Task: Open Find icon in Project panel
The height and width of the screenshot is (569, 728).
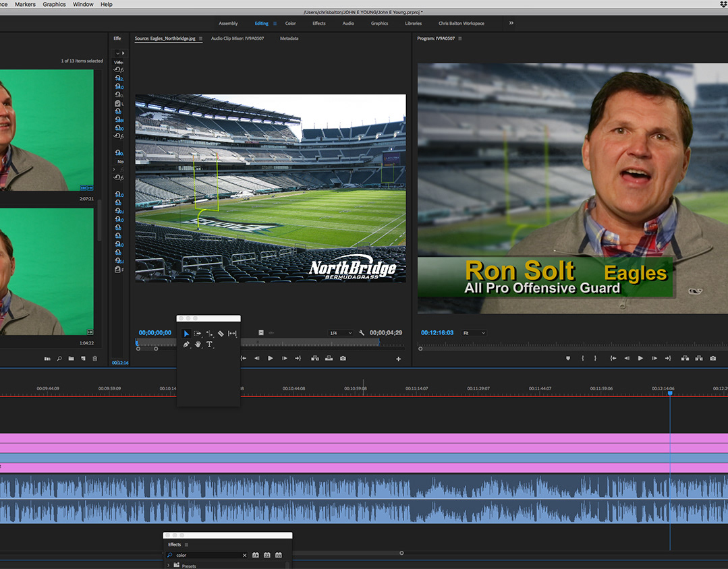Action: [x=59, y=359]
